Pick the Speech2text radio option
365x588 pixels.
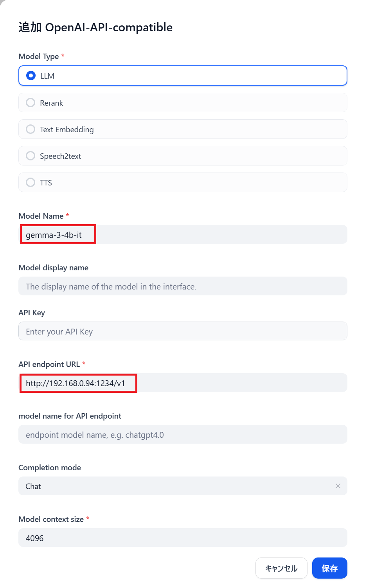31,156
